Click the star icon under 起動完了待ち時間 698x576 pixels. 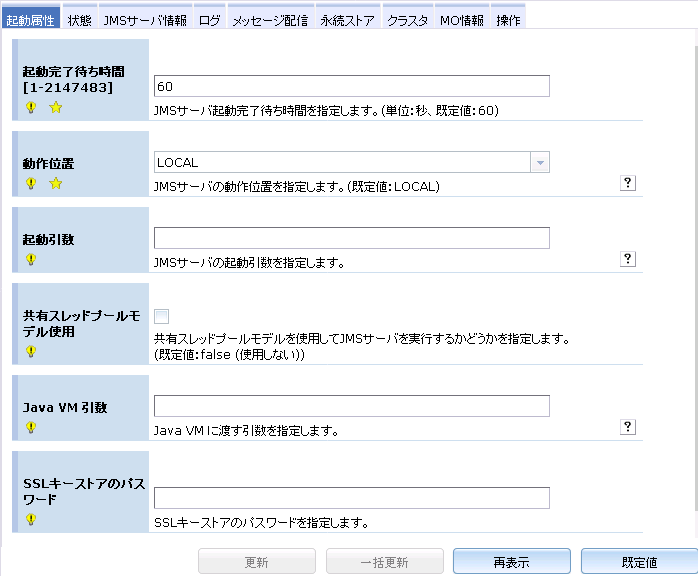(55, 108)
